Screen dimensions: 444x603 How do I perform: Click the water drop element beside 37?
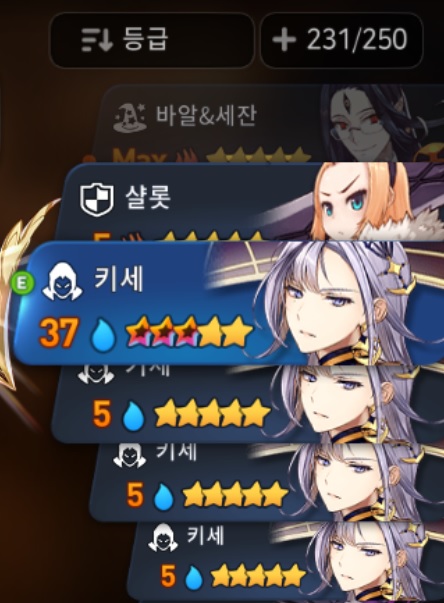click(102, 334)
